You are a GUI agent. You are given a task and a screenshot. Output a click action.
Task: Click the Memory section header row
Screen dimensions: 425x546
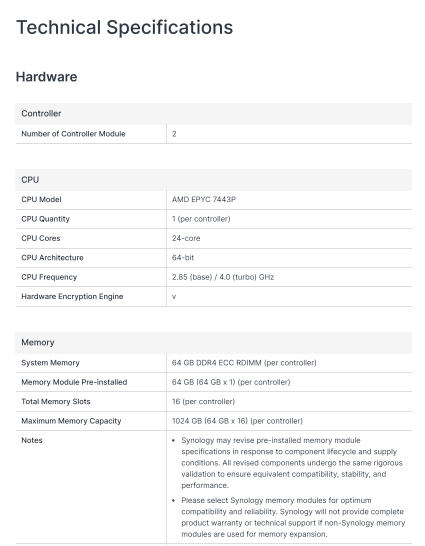[x=213, y=343]
